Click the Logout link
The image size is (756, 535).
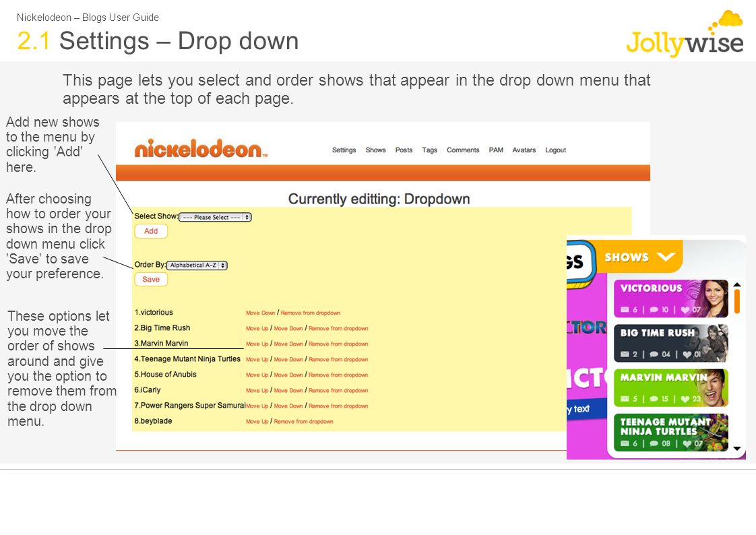point(555,150)
